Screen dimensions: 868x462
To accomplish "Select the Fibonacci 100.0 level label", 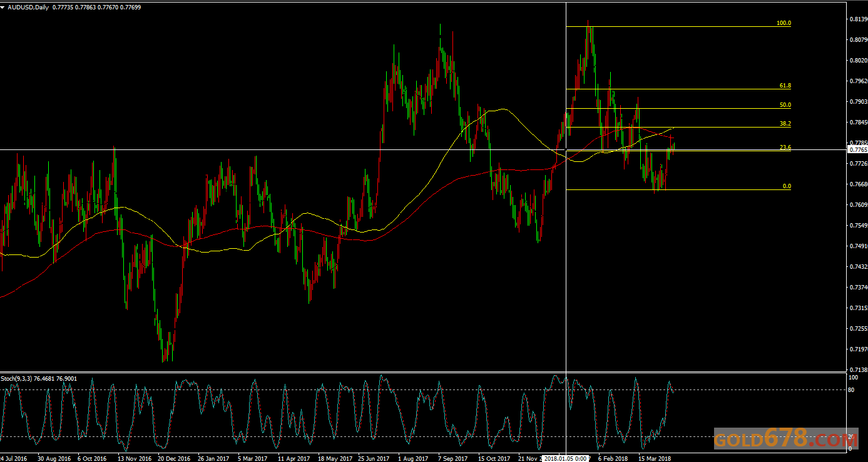I will click(x=784, y=23).
